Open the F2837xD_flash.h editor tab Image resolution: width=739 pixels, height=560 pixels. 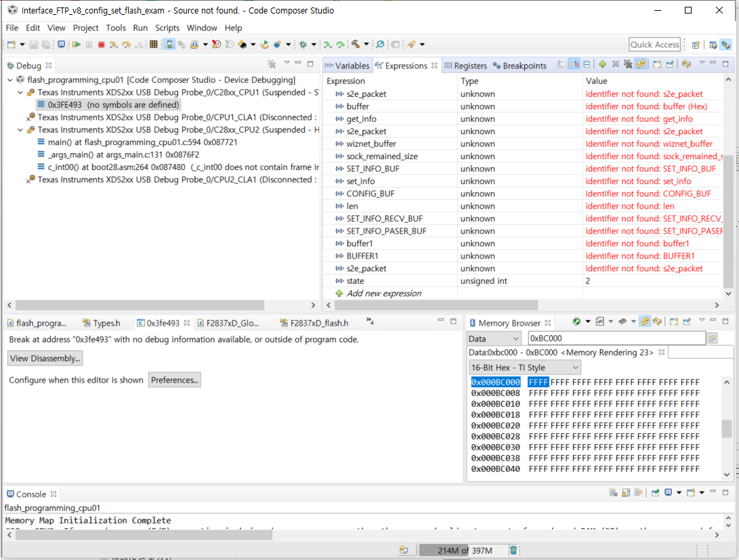314,323
